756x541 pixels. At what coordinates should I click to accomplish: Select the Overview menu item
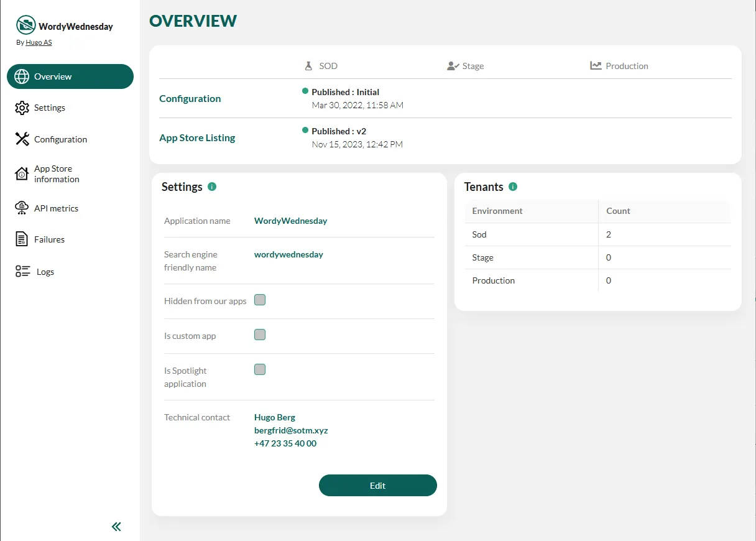[70, 76]
